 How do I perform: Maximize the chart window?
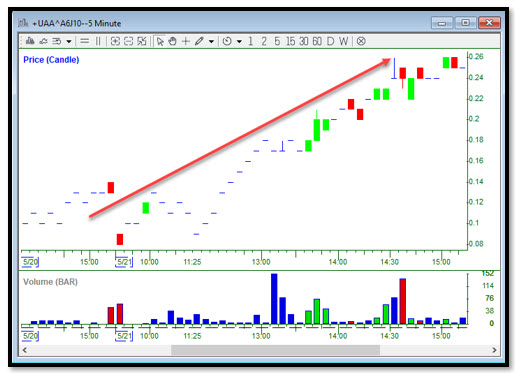[x=465, y=23]
